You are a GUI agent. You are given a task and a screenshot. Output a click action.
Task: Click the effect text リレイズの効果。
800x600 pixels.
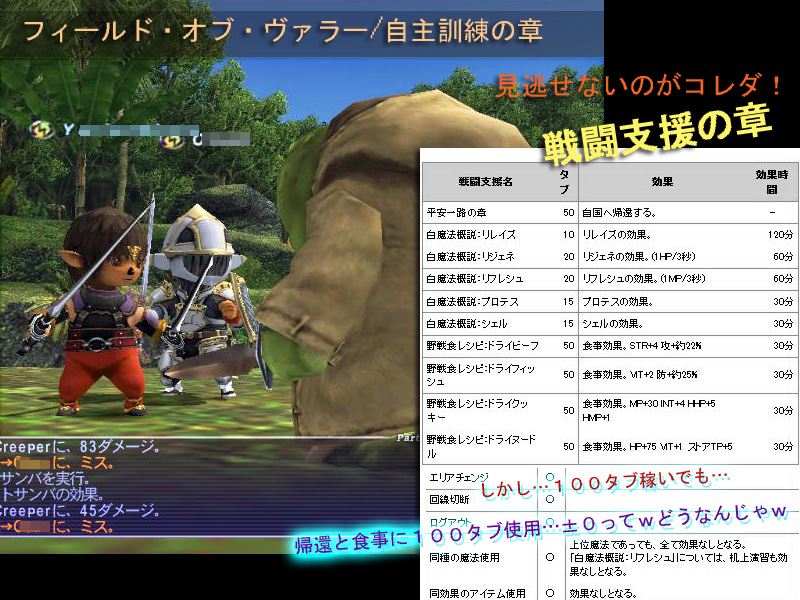[x=617, y=235]
